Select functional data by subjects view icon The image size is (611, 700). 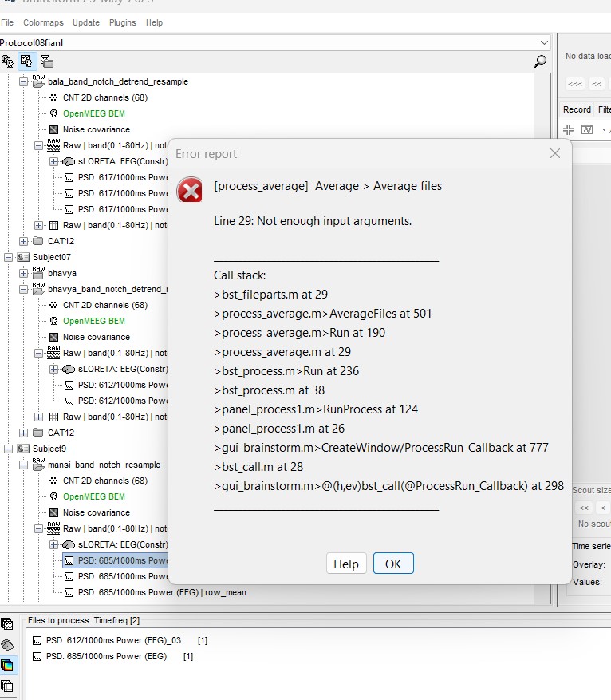(x=27, y=61)
